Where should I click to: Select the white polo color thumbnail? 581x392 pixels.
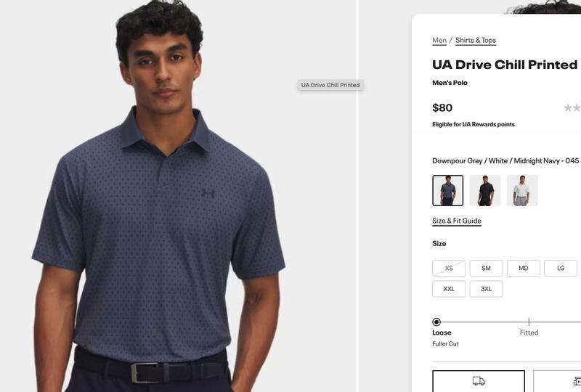click(522, 190)
